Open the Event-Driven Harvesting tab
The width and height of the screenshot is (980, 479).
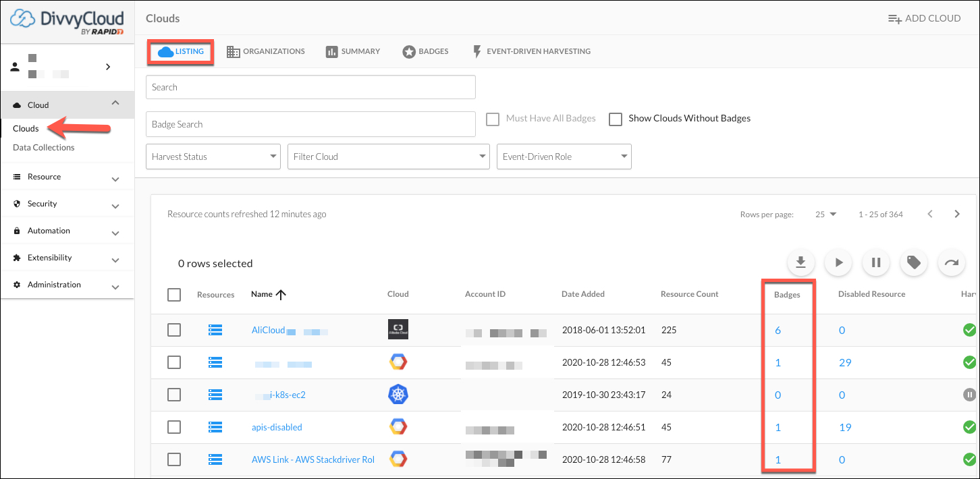pyautogui.click(x=531, y=51)
